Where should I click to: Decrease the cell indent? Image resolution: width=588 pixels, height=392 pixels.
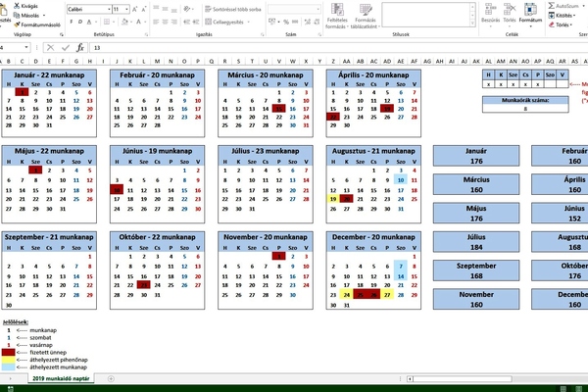tap(186, 22)
